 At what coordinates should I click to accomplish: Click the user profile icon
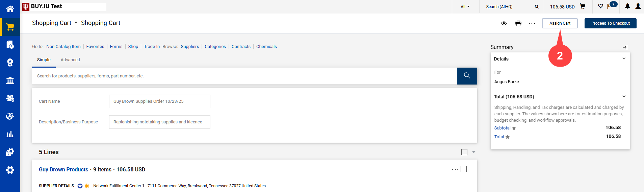point(638,6)
